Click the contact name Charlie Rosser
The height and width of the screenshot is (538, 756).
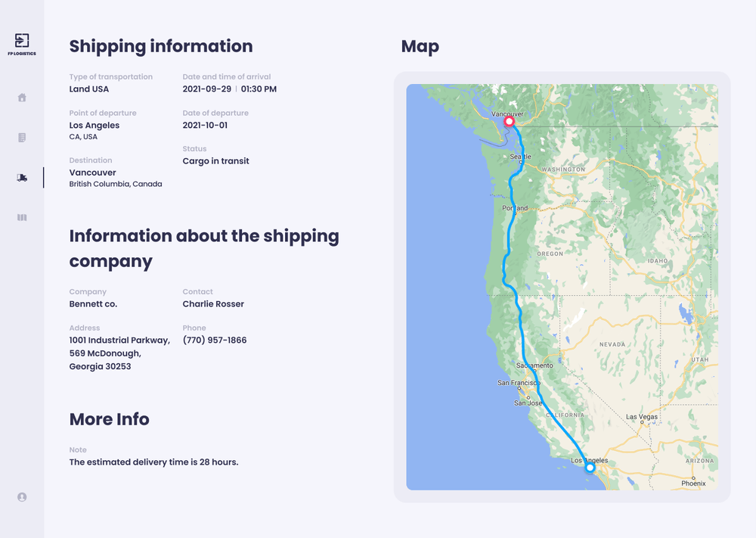point(213,304)
